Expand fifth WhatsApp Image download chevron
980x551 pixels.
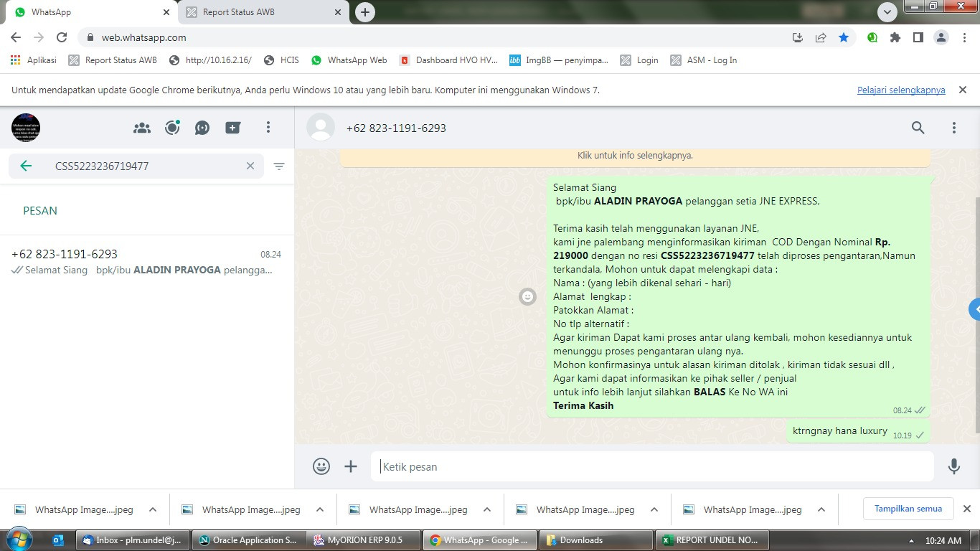pos(821,509)
